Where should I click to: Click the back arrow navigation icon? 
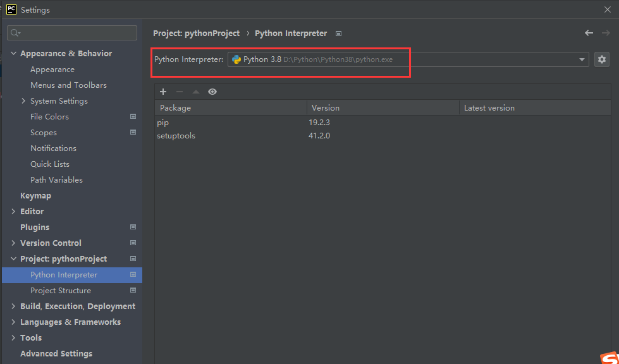point(589,33)
